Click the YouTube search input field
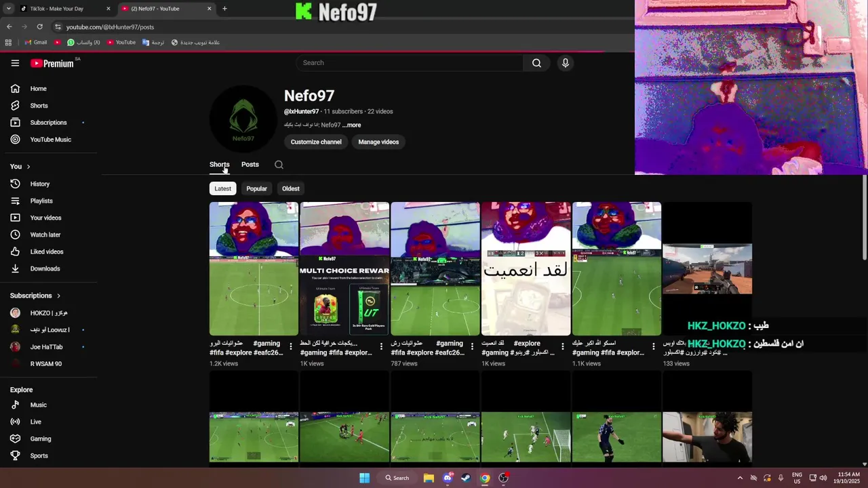Image resolution: width=868 pixels, height=488 pixels. [409, 63]
